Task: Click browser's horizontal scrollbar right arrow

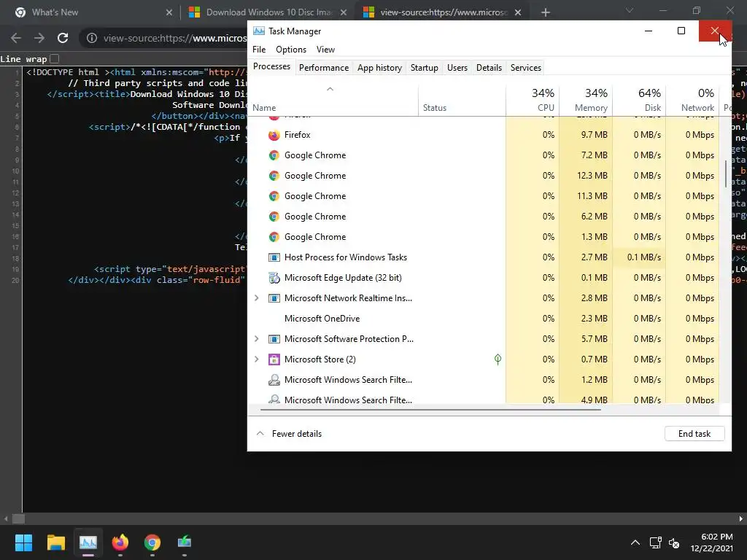Action: (x=741, y=518)
